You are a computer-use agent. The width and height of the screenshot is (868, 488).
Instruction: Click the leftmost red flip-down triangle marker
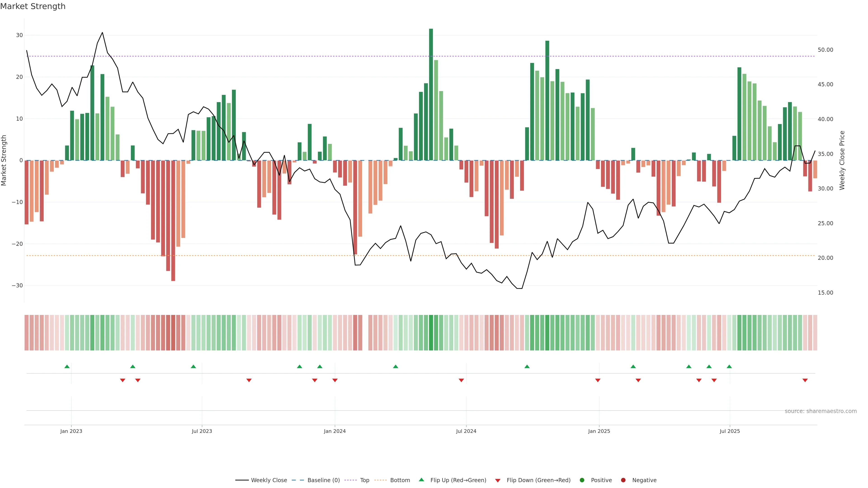123,380
